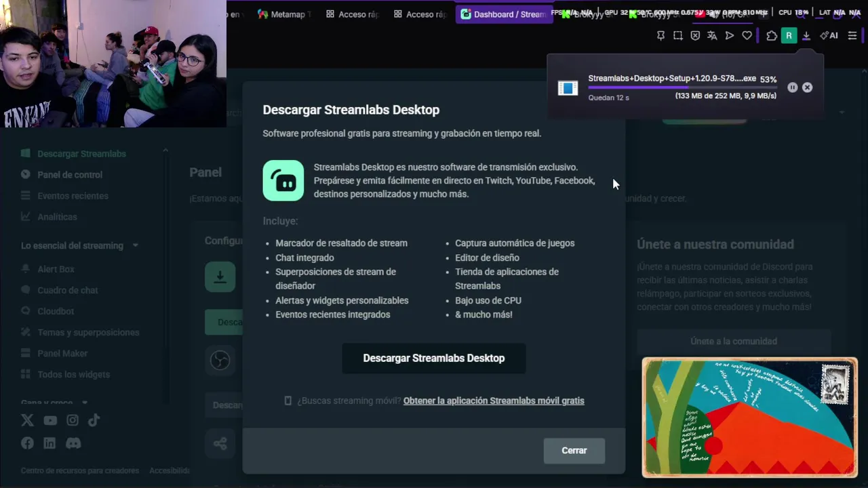Screen dimensions: 868x488
Task: Click the "Chat integrado" list item
Action: [304, 258]
